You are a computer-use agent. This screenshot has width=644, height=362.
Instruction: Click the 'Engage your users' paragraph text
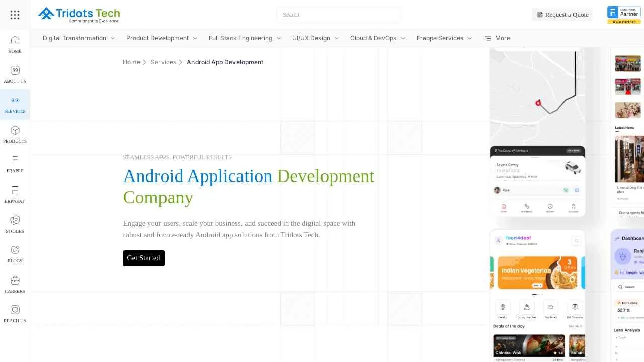tap(239, 229)
